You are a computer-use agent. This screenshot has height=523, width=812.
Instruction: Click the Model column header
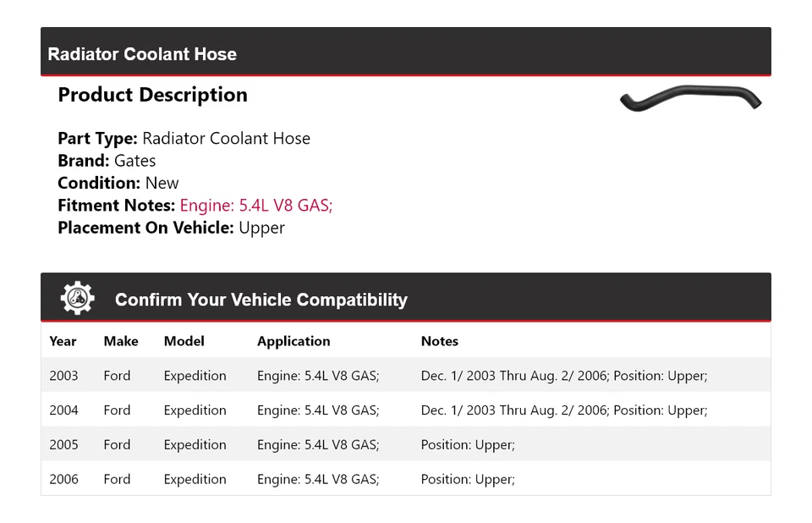pyautogui.click(x=184, y=341)
